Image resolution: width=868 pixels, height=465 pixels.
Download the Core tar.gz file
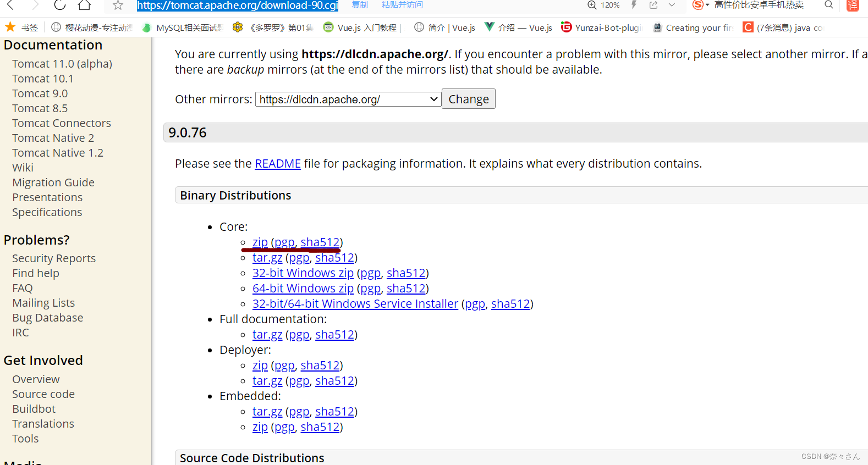click(267, 258)
